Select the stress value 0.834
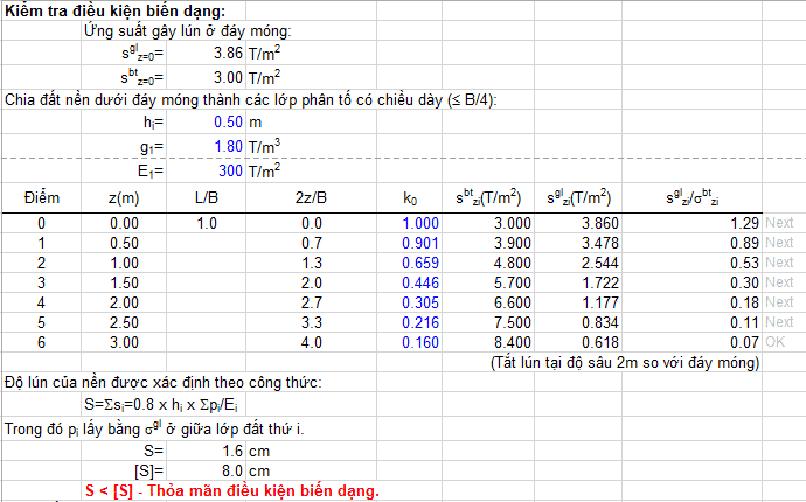 tap(600, 323)
